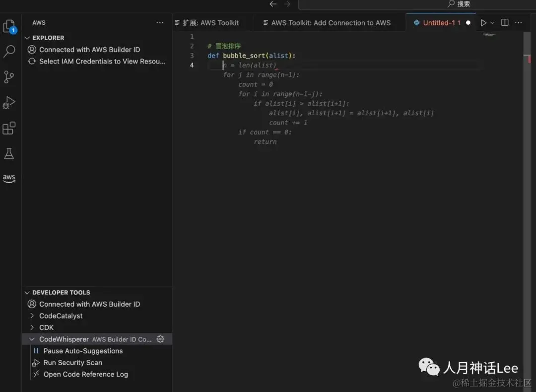Viewport: 536px width, 392px height.
Task: Open the AWS Toolkit view icon
Action: click(9, 178)
